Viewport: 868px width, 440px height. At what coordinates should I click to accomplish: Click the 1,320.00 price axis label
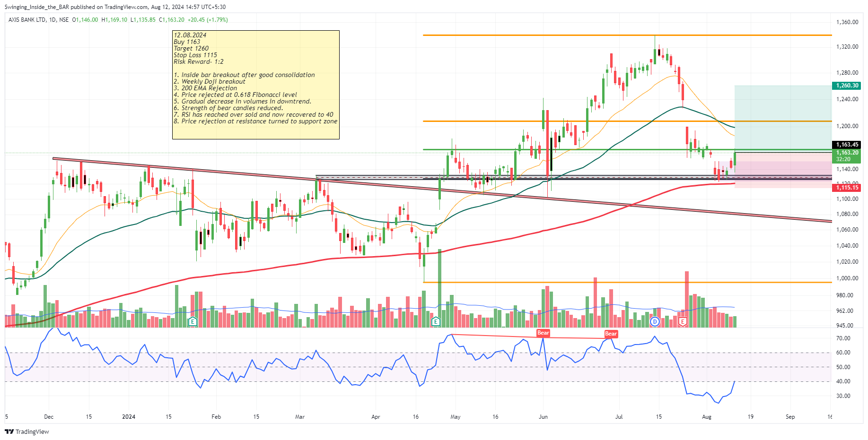(x=847, y=47)
